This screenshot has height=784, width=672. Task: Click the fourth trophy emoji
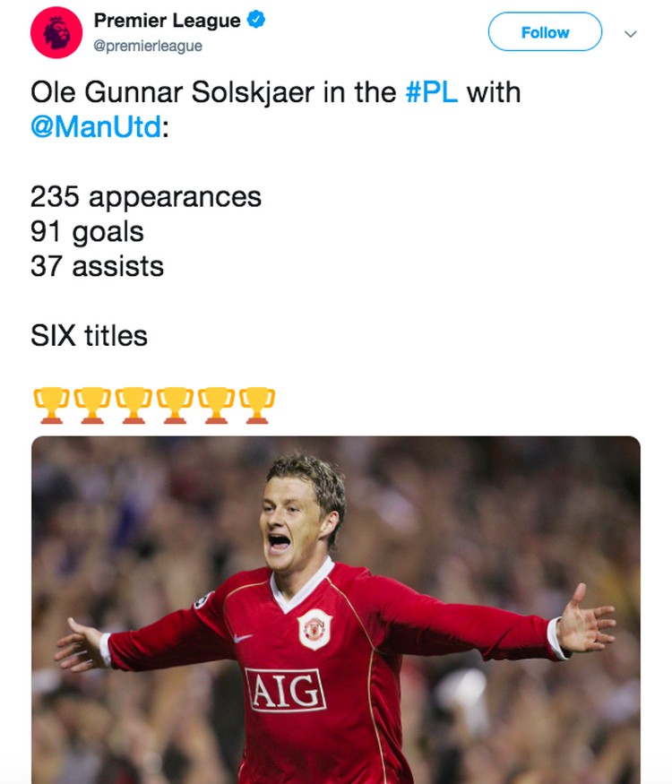(x=175, y=406)
